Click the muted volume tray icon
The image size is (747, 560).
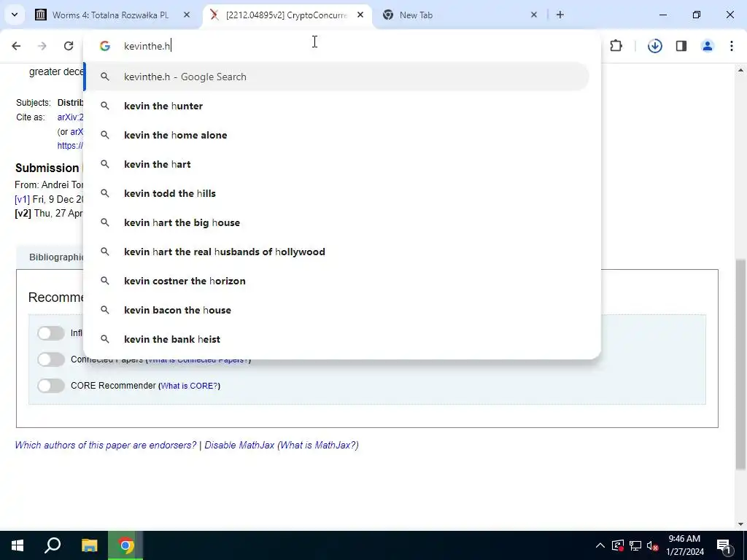[x=653, y=545]
